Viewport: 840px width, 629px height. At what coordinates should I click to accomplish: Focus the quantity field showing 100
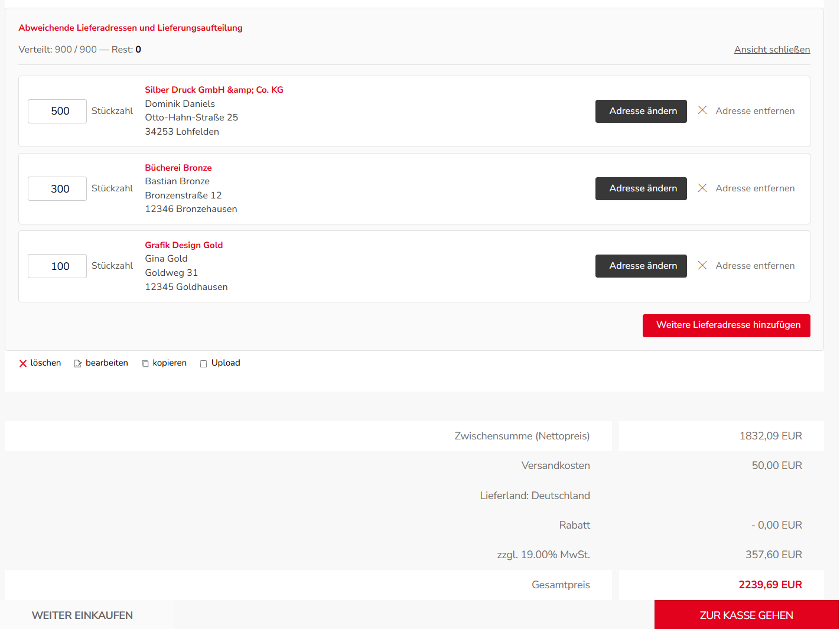click(57, 266)
